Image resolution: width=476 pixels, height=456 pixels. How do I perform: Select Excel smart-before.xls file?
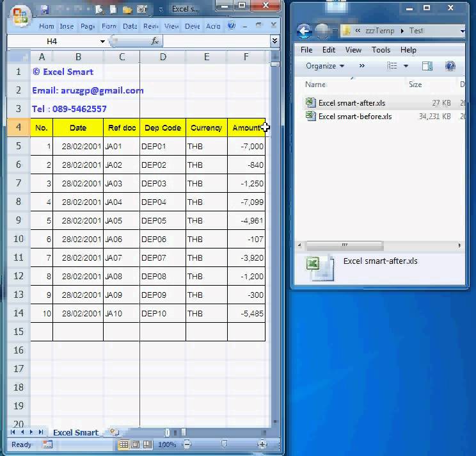point(355,117)
